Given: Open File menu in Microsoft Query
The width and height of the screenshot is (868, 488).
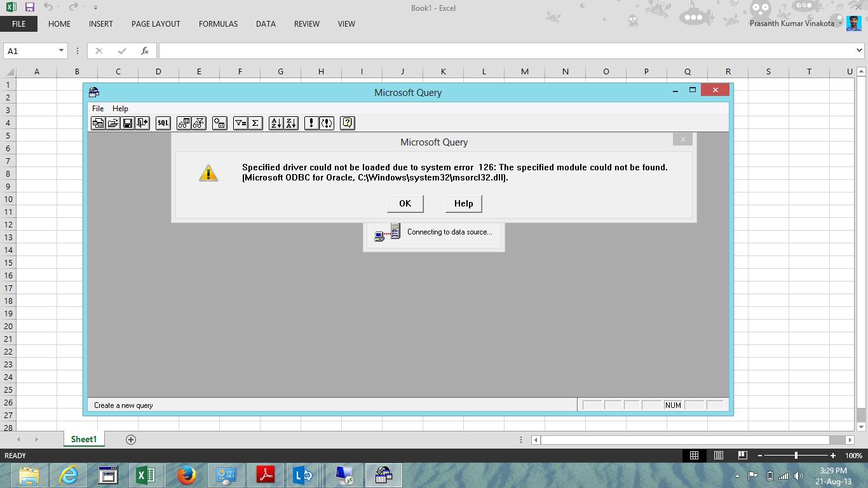Looking at the screenshot, I should 98,109.
